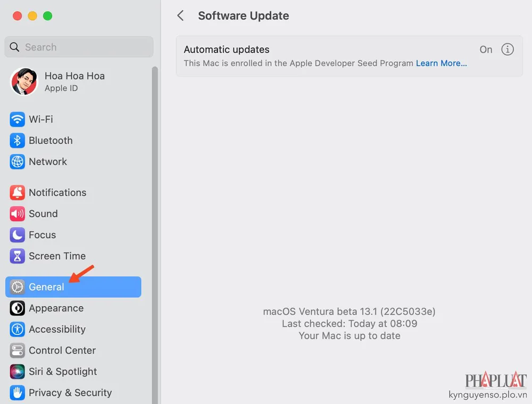
Task: Open Sound speaker icon
Action: coord(18,214)
